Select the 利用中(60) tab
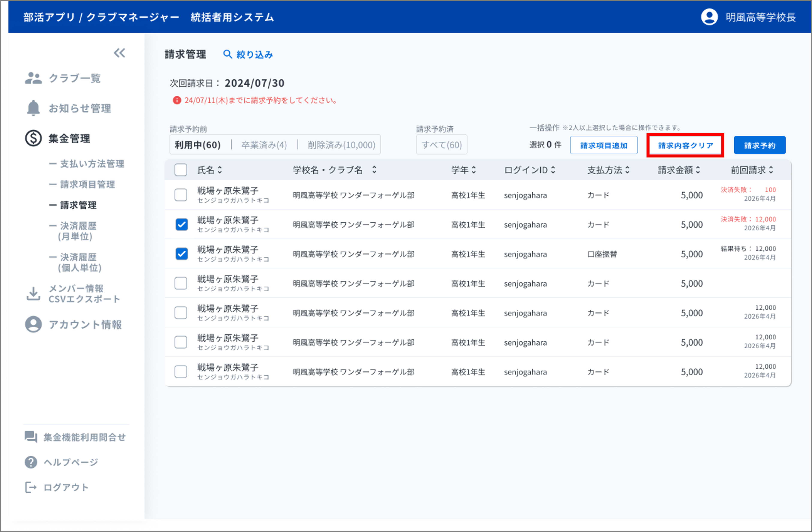Viewport: 812px width, 532px height. pos(198,145)
